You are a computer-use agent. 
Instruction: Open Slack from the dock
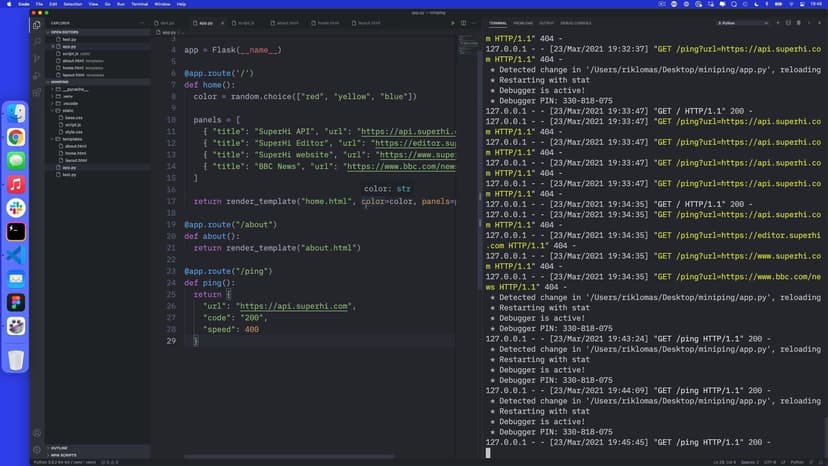click(16, 207)
